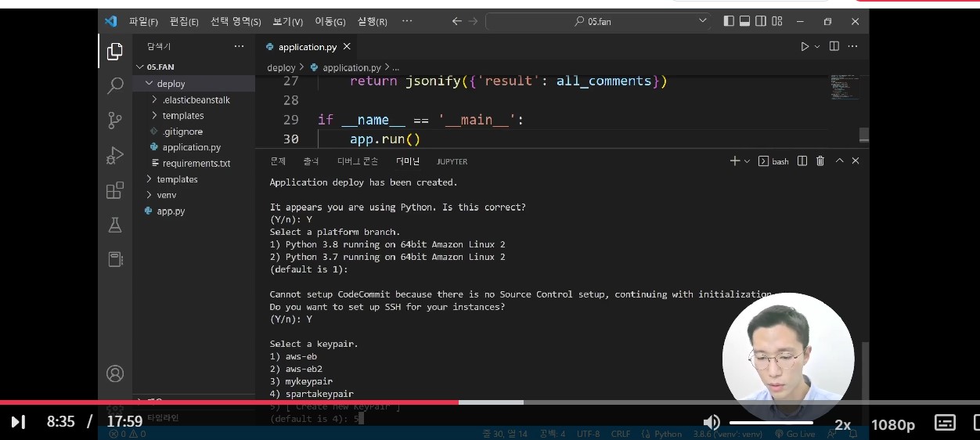This screenshot has width=980, height=440.
Task: Switch to the 출력 panel tab
Action: tap(311, 161)
